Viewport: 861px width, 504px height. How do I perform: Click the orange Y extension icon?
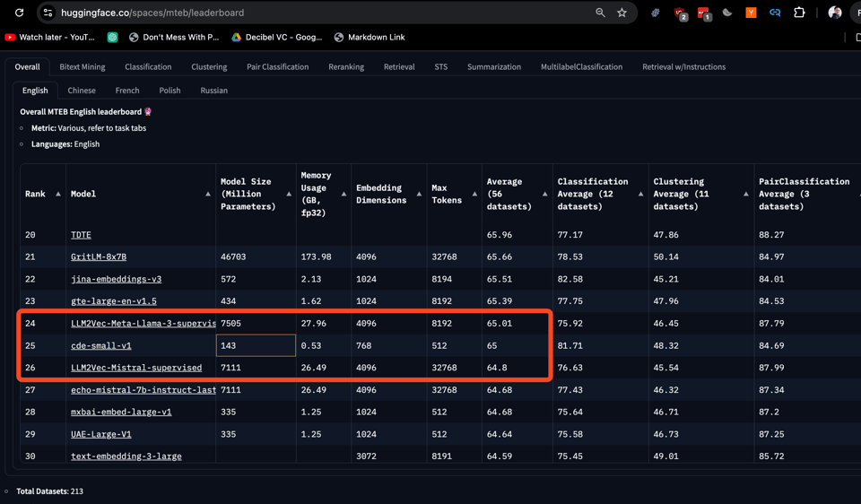[751, 13]
